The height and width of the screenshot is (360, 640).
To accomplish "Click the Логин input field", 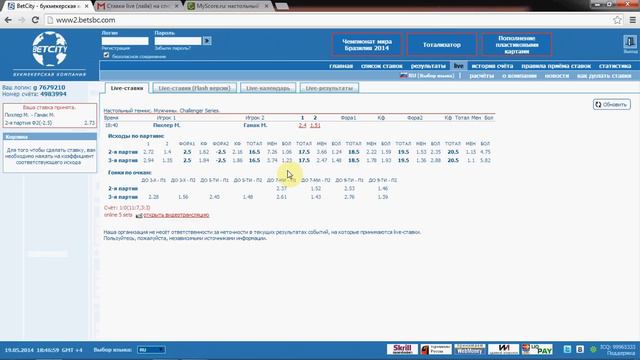I will [125, 41].
